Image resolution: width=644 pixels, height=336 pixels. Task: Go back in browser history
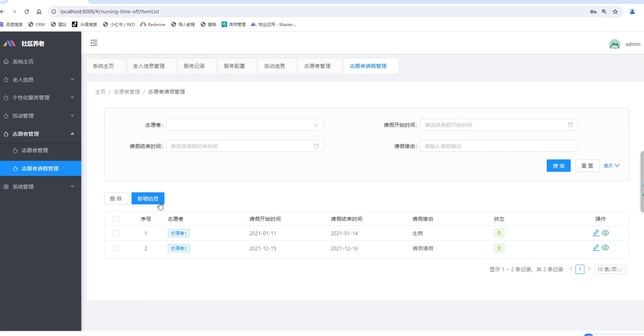(2, 12)
